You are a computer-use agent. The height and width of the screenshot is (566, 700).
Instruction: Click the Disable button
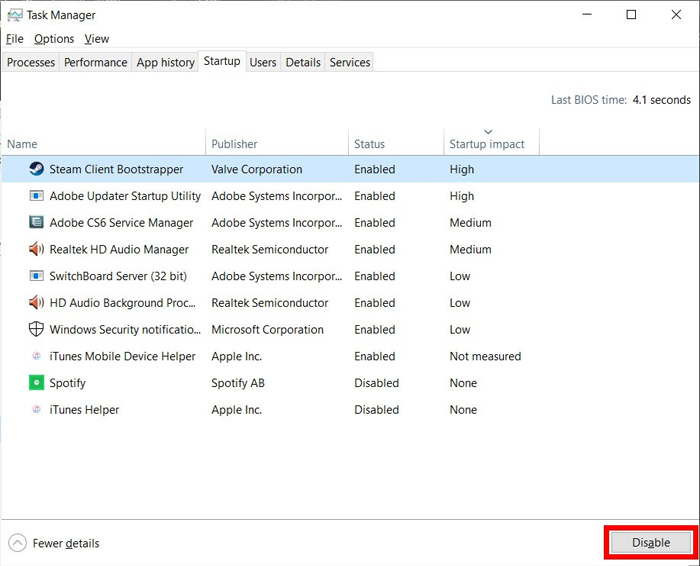click(650, 542)
